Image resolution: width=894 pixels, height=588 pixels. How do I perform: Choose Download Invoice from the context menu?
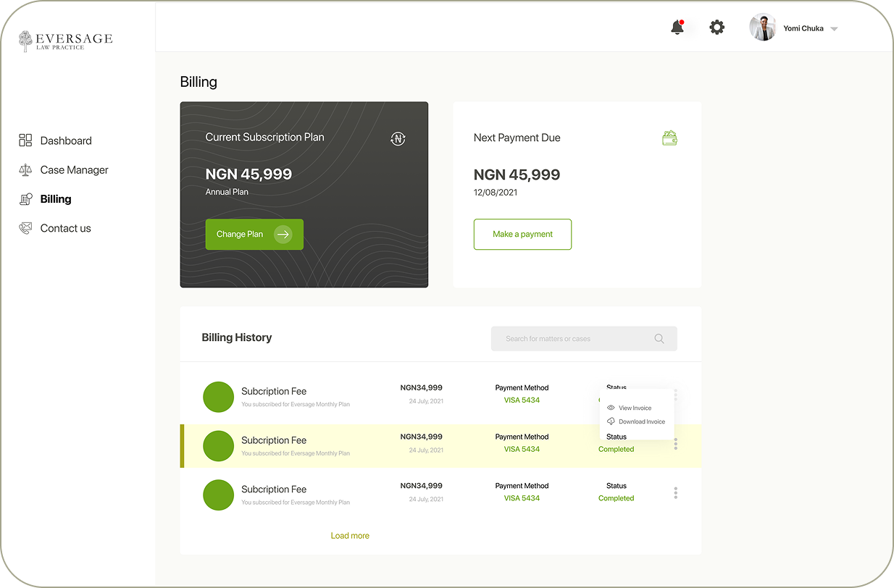[x=639, y=421]
